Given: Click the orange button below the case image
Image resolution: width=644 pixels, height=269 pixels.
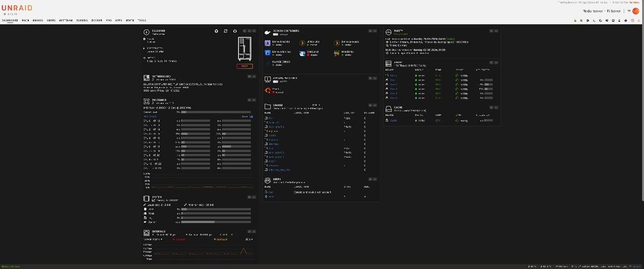Looking at the screenshot, I should click(245, 66).
